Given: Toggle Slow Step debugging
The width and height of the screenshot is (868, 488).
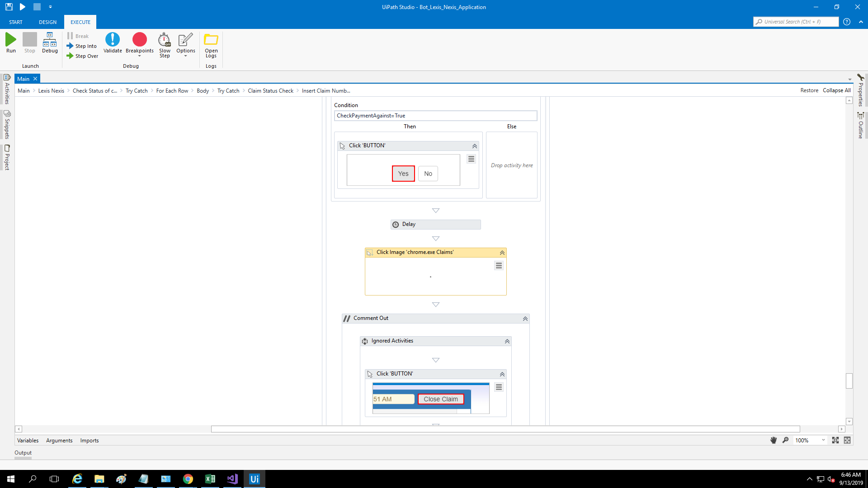Looking at the screenshot, I should coord(165,40).
